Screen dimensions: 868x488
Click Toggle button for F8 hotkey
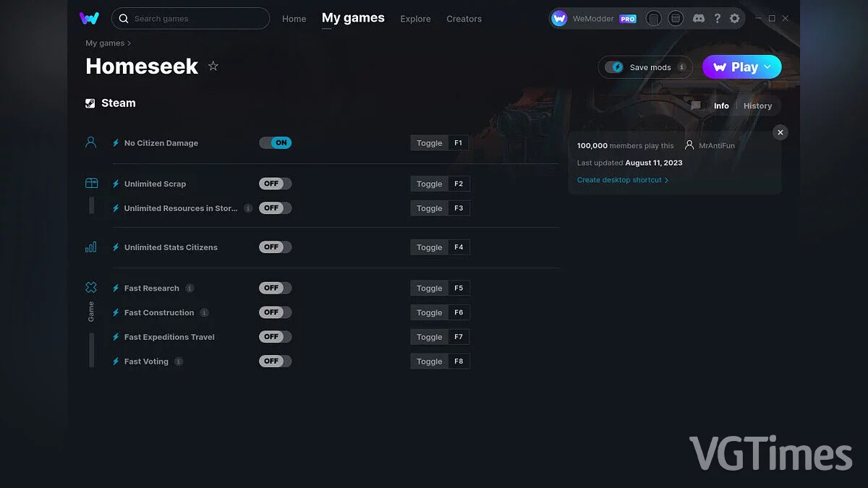429,361
